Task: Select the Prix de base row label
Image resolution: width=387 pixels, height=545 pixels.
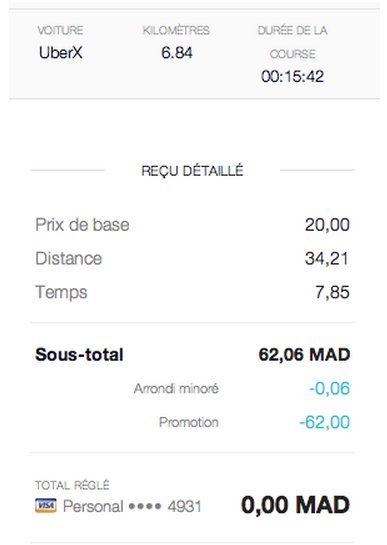Action: click(x=82, y=225)
